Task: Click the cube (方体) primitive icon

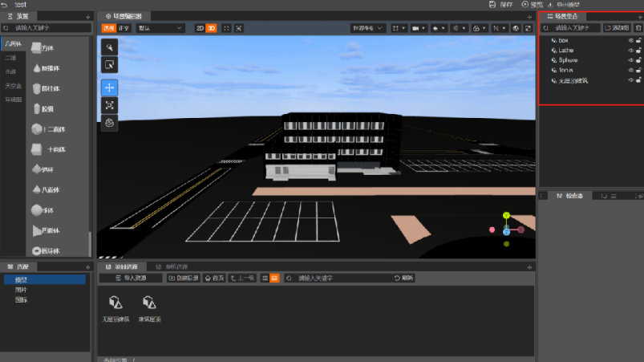Action: point(37,48)
